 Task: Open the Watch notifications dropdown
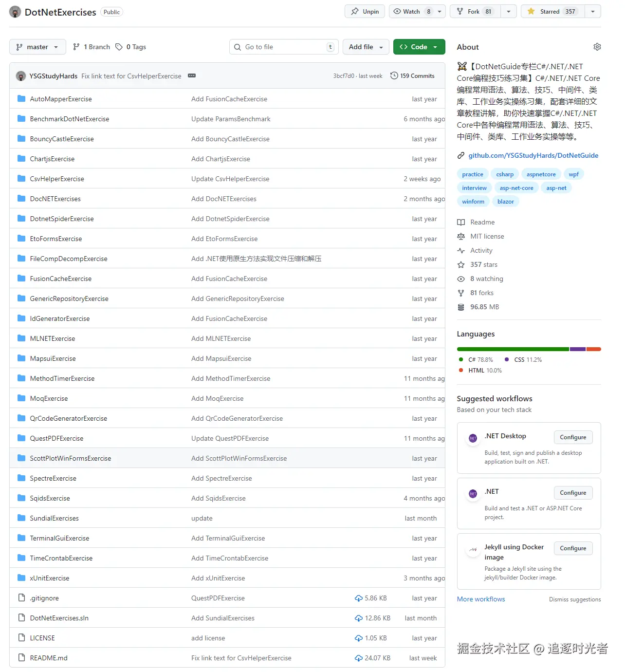[417, 11]
